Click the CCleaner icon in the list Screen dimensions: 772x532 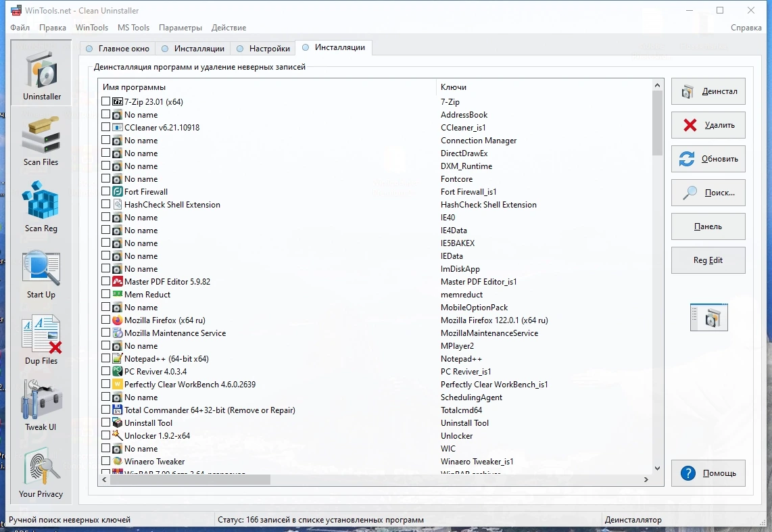117,128
